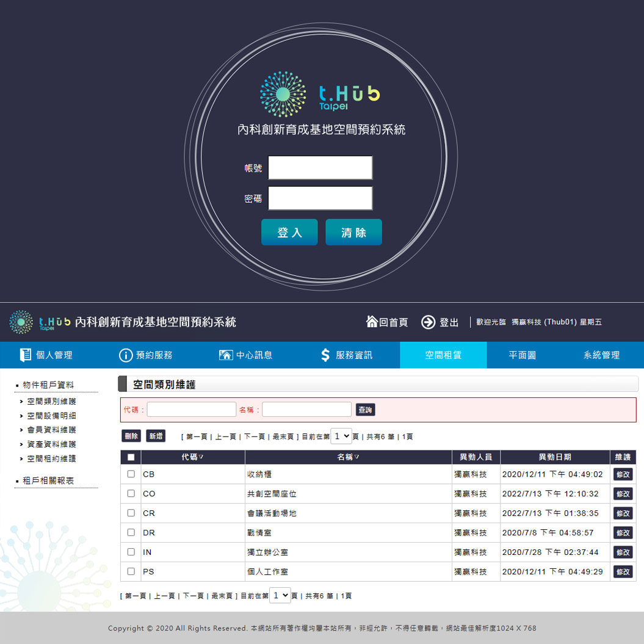Check the box for row CO
Screen dimensions: 644x644
click(x=131, y=493)
